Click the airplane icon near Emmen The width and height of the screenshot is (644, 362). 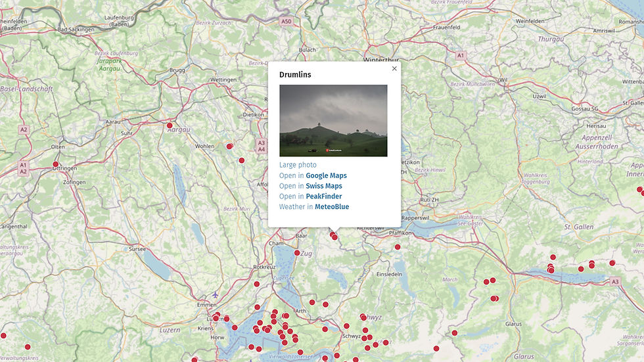[x=216, y=295]
